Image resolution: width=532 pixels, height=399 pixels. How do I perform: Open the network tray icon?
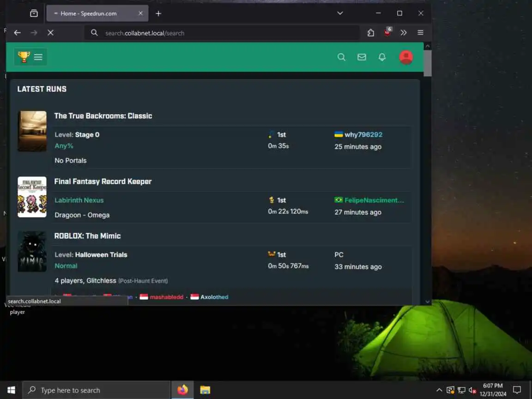point(461,390)
